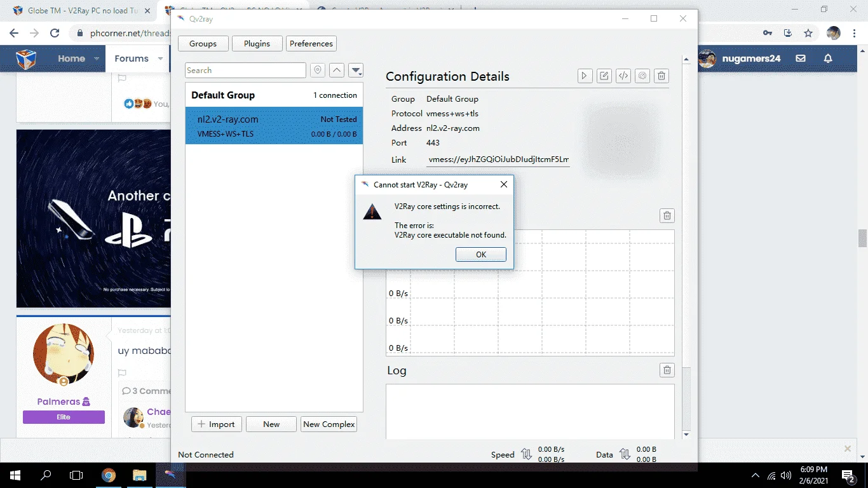Click the scroll-up arrow of Qv2ray scrollbar

(686, 60)
